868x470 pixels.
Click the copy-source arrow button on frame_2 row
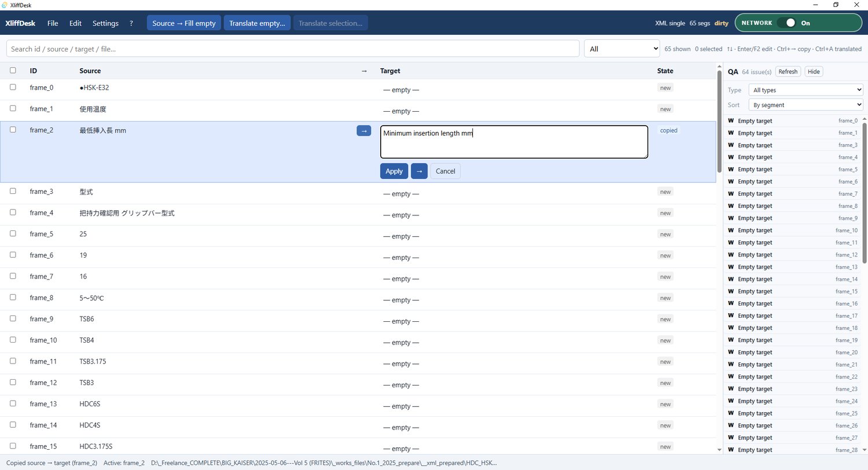[x=364, y=131]
